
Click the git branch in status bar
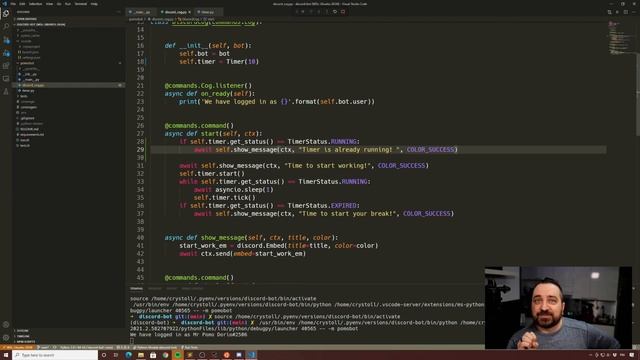44,347
